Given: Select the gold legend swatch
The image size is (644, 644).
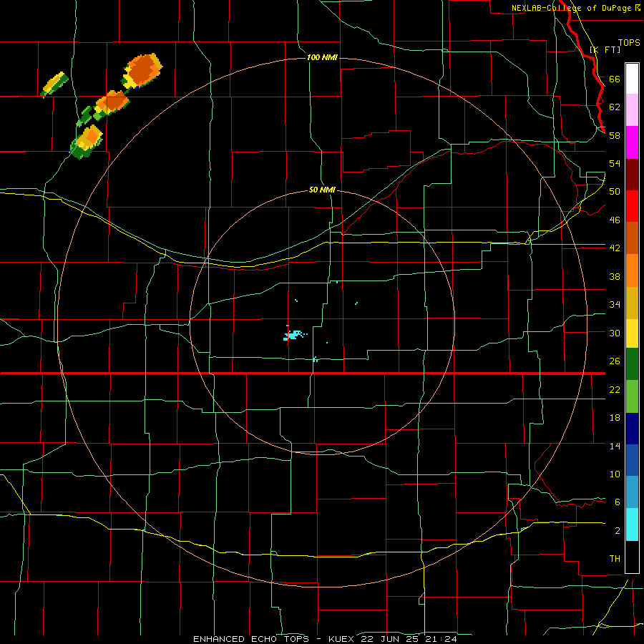Looking at the screenshot, I should [x=632, y=303].
